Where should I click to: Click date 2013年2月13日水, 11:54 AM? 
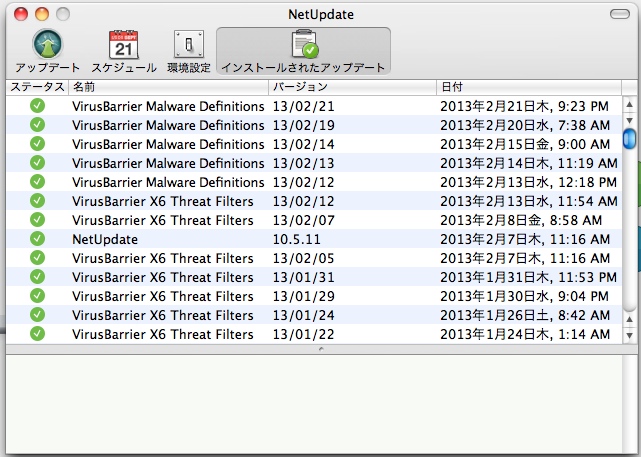click(x=529, y=201)
